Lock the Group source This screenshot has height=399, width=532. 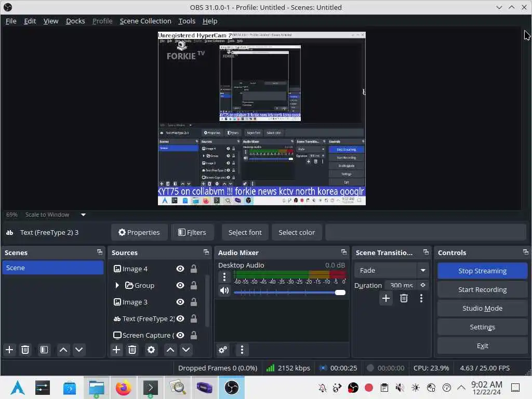click(x=194, y=285)
